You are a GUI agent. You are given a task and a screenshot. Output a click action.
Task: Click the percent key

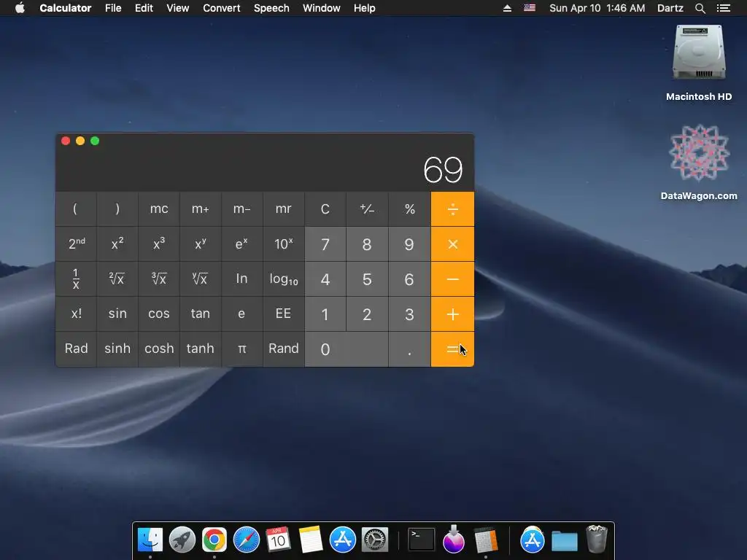click(410, 209)
